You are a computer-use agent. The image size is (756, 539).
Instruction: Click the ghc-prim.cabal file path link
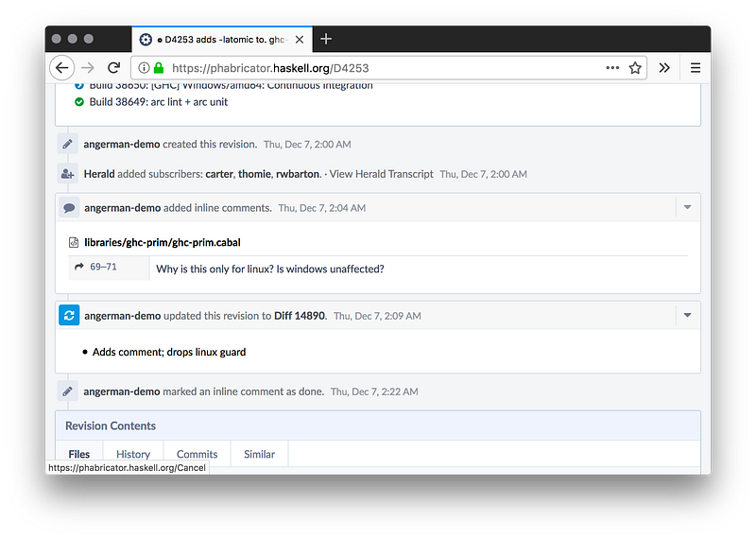(x=162, y=242)
